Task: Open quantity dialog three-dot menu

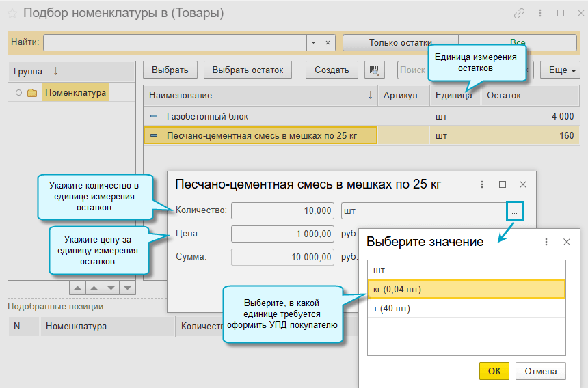Action: (x=482, y=184)
